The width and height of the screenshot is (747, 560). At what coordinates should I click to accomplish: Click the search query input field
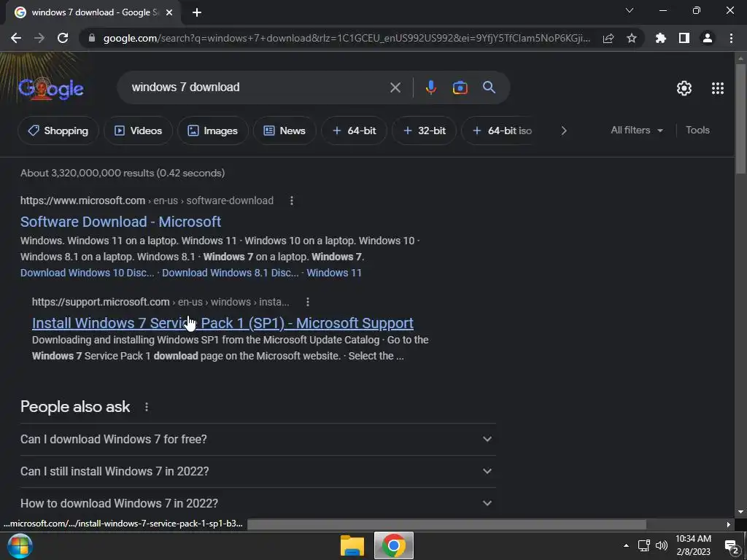point(258,87)
